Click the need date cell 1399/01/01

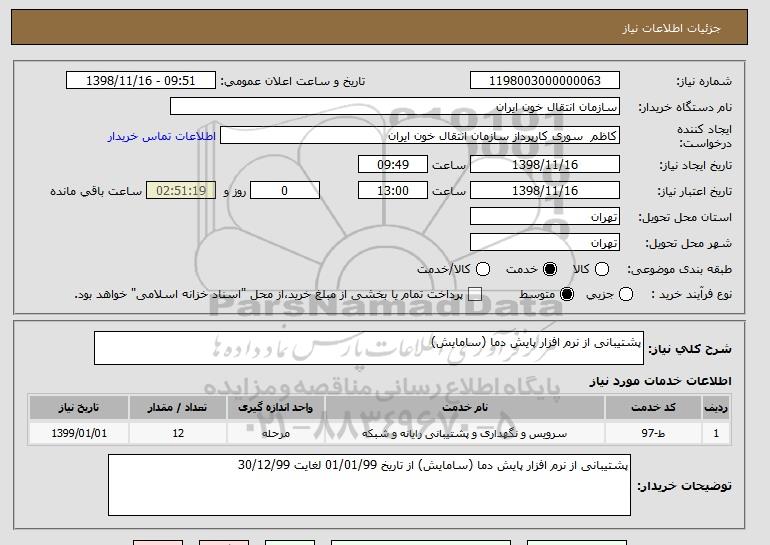click(x=79, y=433)
